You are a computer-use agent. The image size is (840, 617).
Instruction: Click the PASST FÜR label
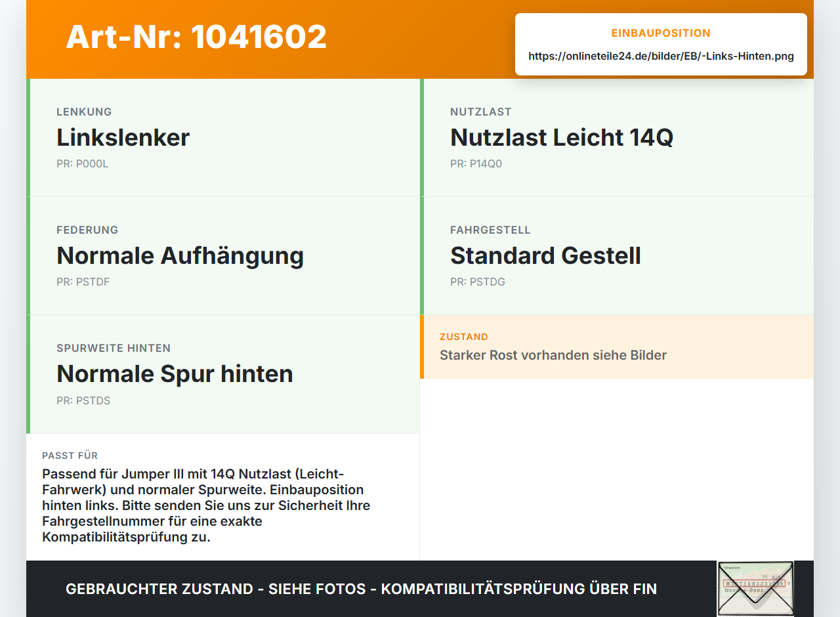[70, 456]
